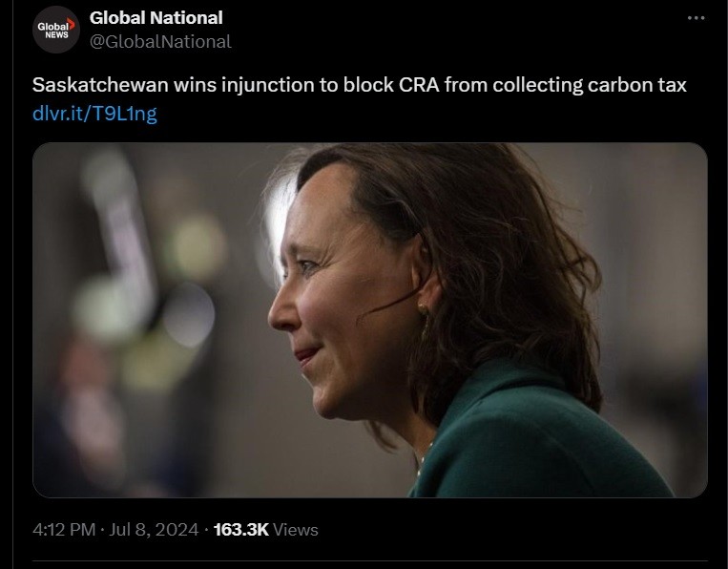728x569 pixels.
Task: Click the word Saskatchewan in the tweet
Action: coord(100,86)
